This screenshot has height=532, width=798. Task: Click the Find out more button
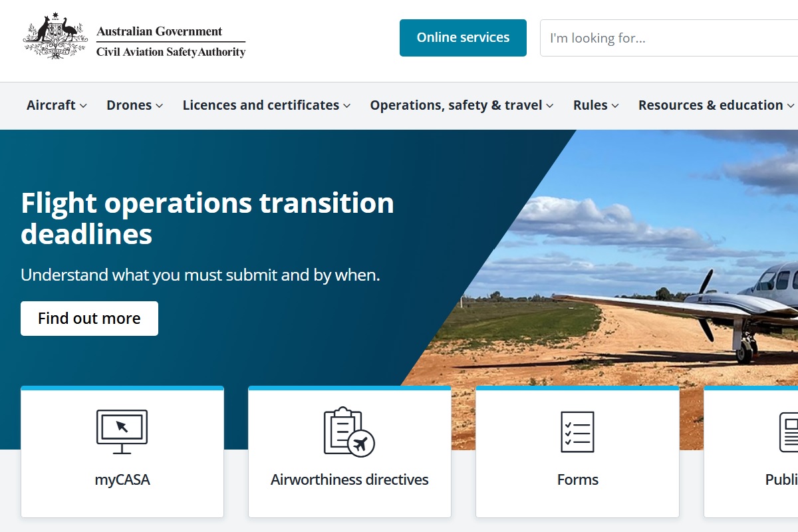[x=89, y=319]
